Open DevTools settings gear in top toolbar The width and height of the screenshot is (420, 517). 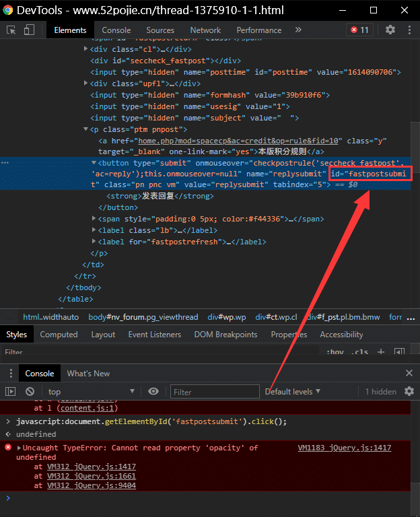(390, 30)
